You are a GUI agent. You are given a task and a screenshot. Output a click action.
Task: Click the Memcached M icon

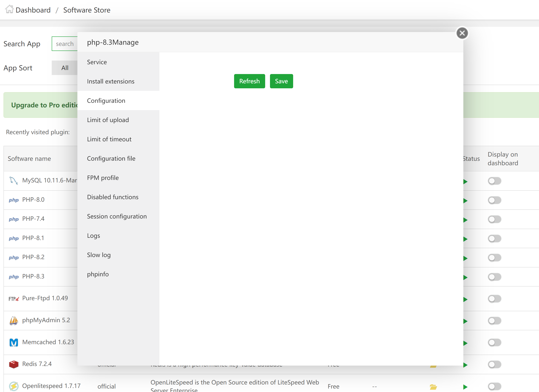[14, 342]
